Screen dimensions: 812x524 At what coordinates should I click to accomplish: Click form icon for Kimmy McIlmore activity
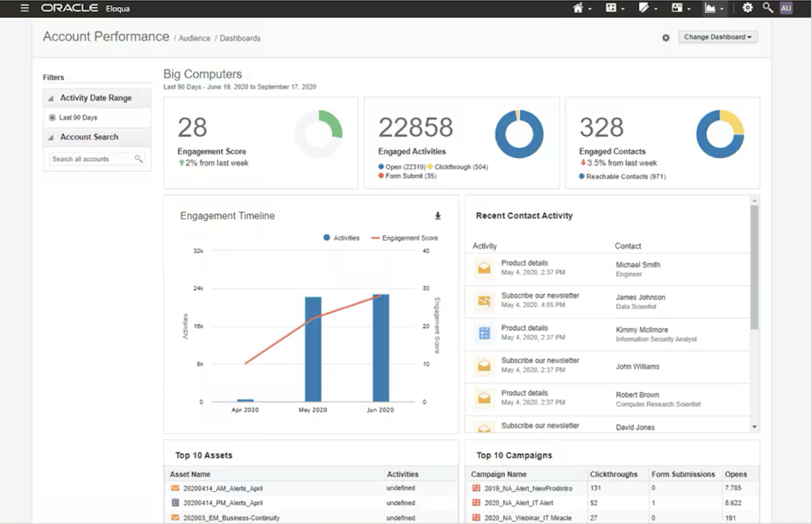point(484,333)
